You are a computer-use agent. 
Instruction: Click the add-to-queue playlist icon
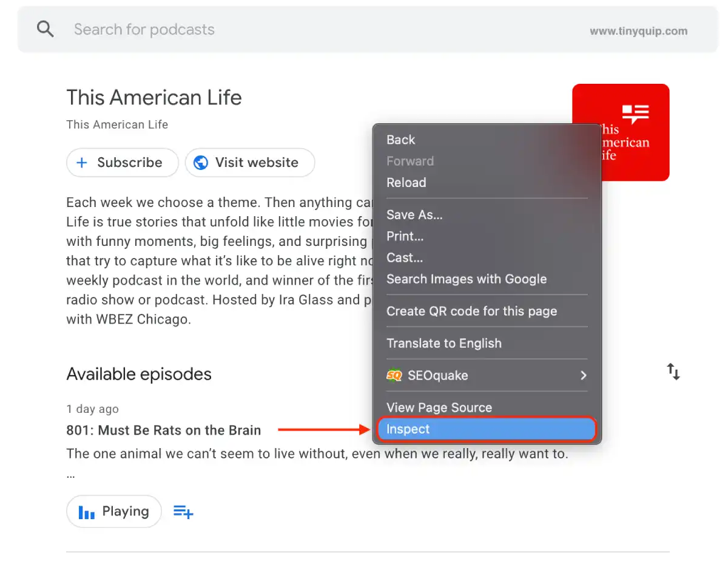point(183,511)
